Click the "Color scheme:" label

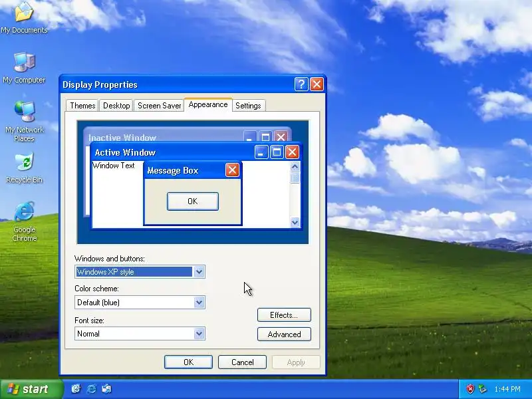(x=96, y=289)
